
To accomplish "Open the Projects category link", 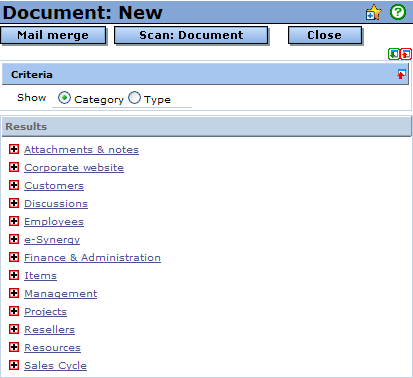I will point(45,312).
